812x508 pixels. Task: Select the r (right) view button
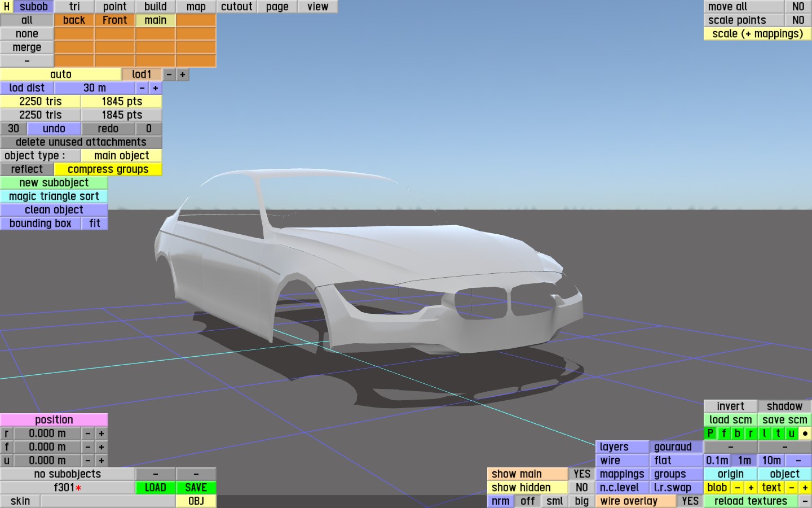tap(751, 433)
